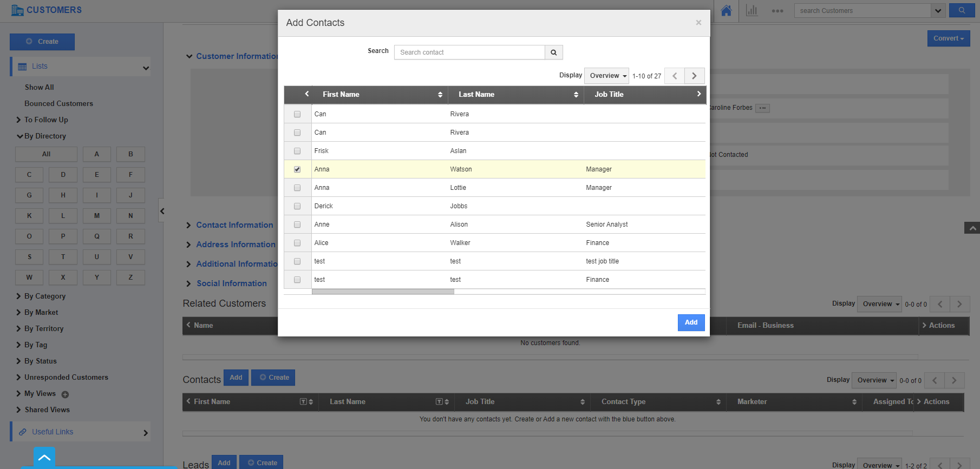Open the Convert dropdown button
This screenshot has height=469, width=980.
pyautogui.click(x=948, y=38)
